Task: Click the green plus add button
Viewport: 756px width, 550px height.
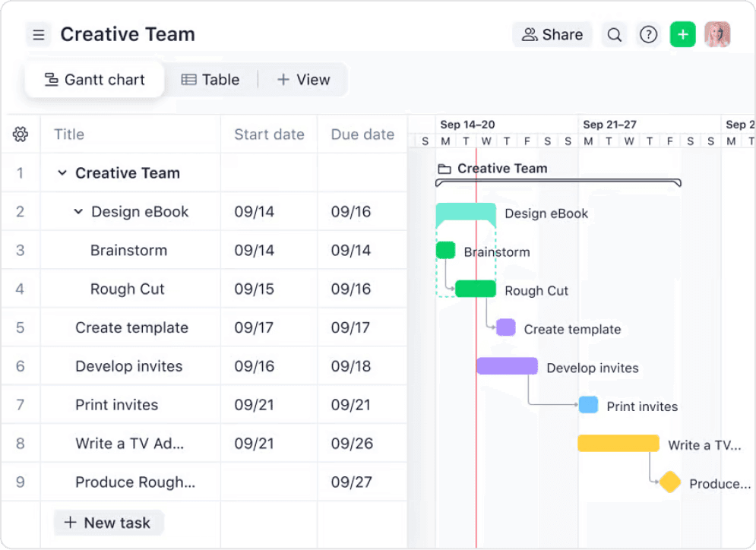Action: tap(682, 35)
